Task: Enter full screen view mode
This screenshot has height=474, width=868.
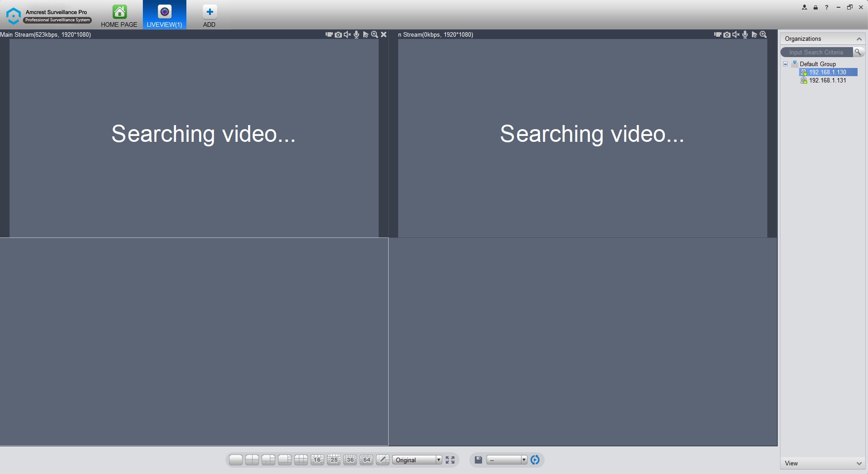Action: click(450, 460)
